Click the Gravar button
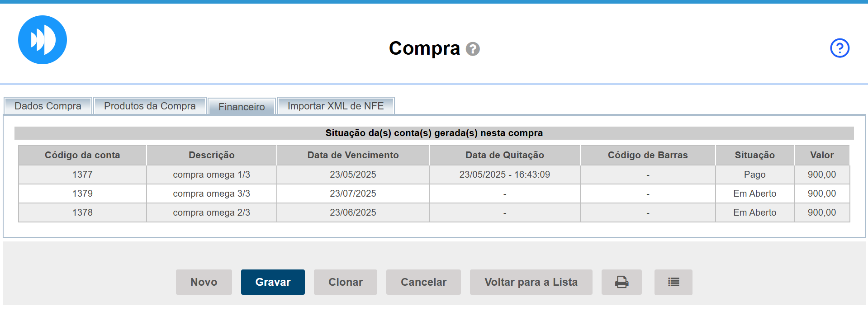 (x=273, y=282)
